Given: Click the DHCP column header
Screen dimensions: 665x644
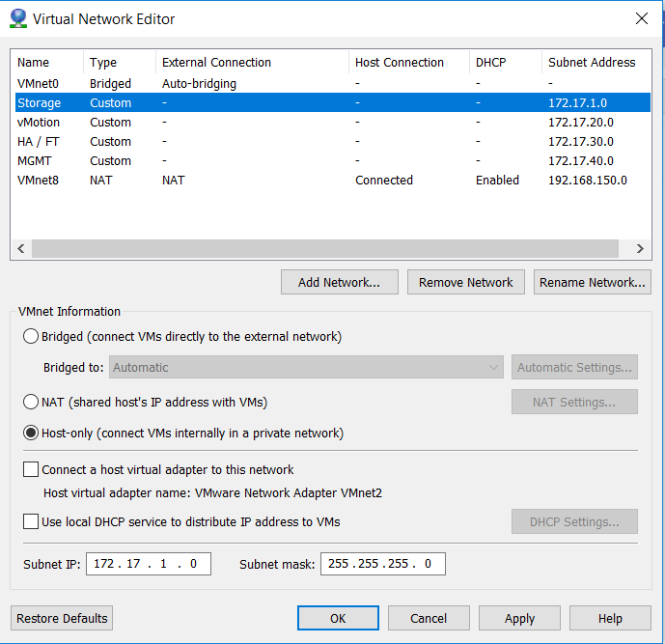Looking at the screenshot, I should click(x=506, y=63).
